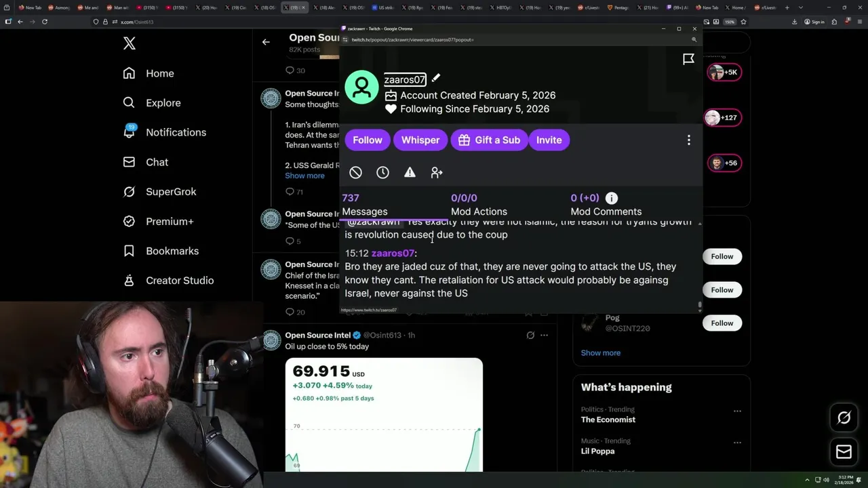868x488 pixels.
Task: Click the back arrow on the X profile
Action: click(x=266, y=42)
